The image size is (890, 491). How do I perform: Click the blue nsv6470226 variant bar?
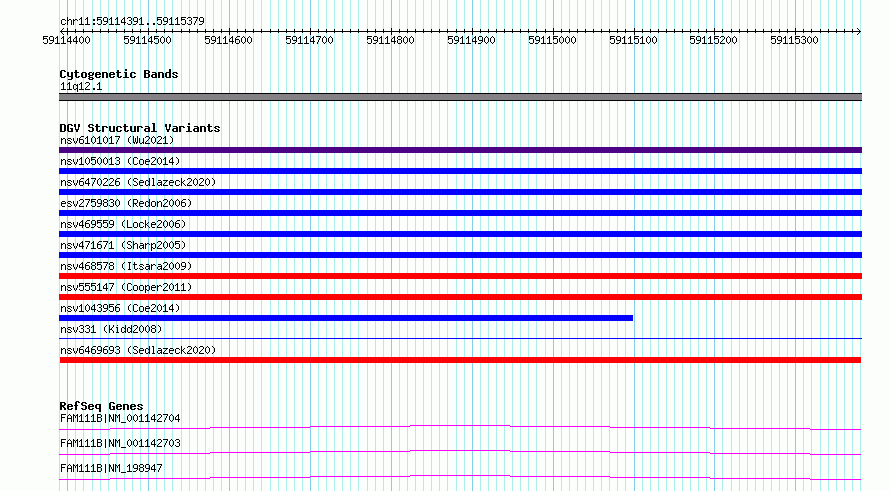(x=460, y=192)
